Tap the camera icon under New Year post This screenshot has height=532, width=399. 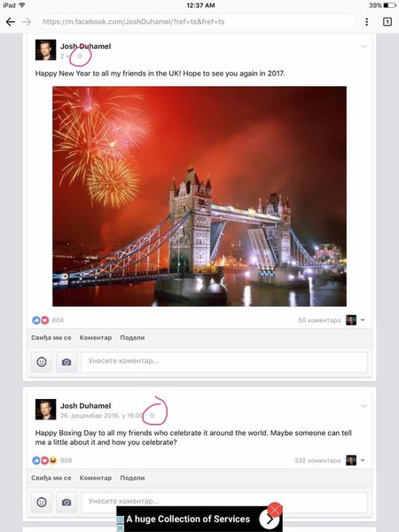66,362
